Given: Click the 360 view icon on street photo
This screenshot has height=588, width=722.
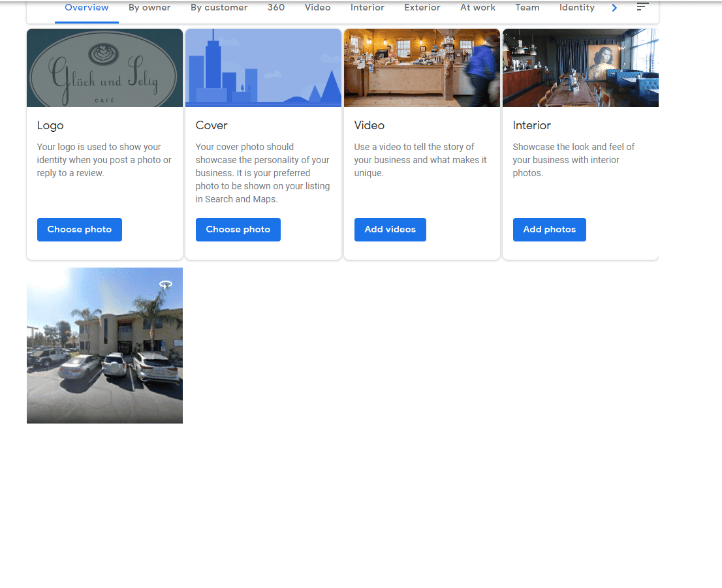Looking at the screenshot, I should point(166,285).
